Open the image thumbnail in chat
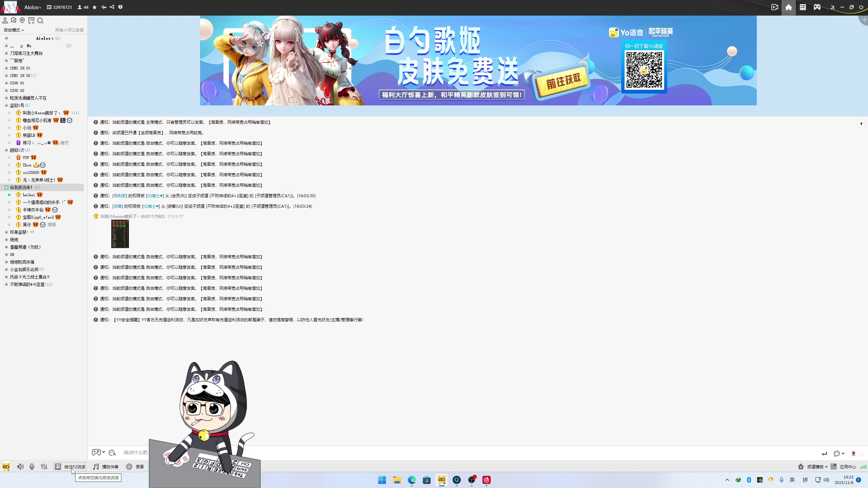The width and height of the screenshot is (868, 488). pyautogui.click(x=120, y=234)
